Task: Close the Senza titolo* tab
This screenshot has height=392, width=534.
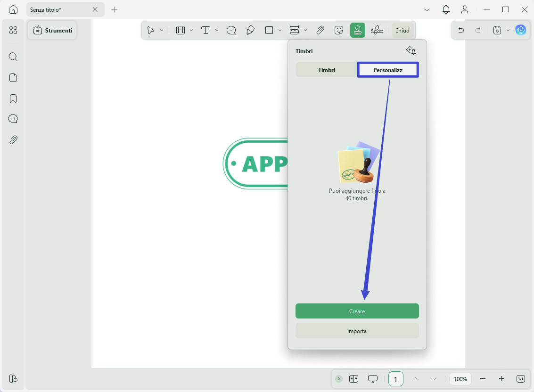Action: pyautogui.click(x=95, y=9)
